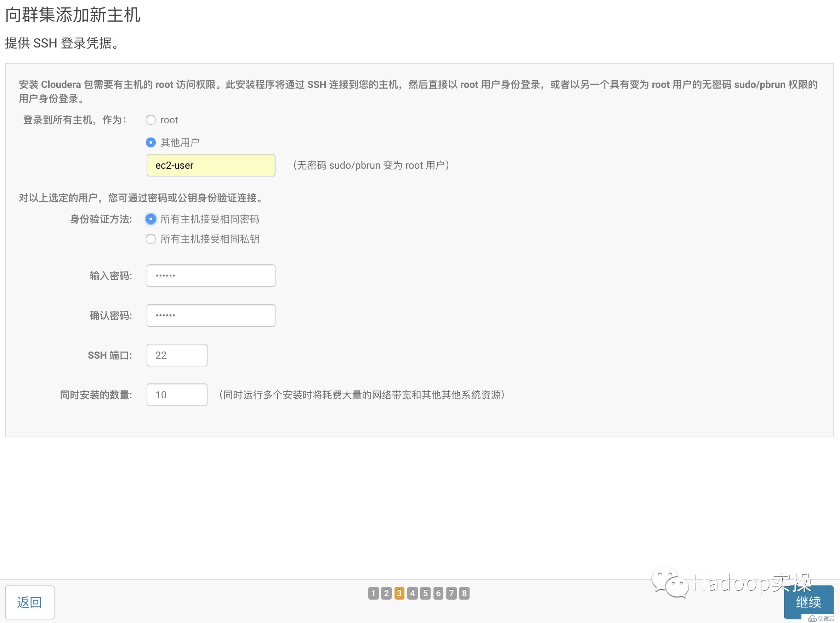
Task: Go to wizard step 2
Action: 386,593
